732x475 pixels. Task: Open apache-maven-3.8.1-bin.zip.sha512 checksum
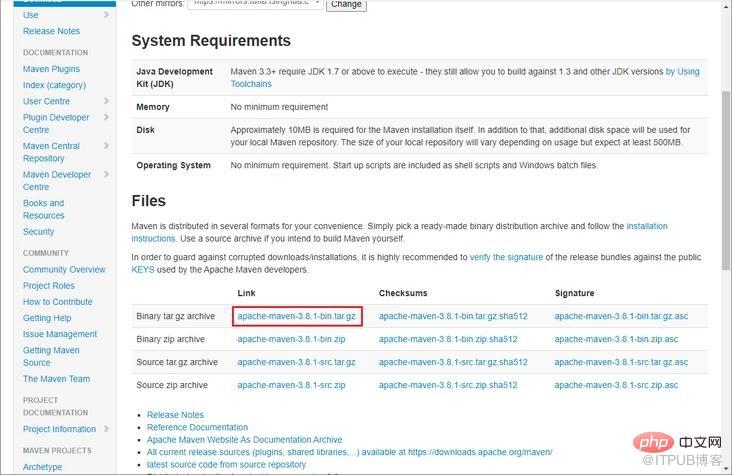pos(448,339)
